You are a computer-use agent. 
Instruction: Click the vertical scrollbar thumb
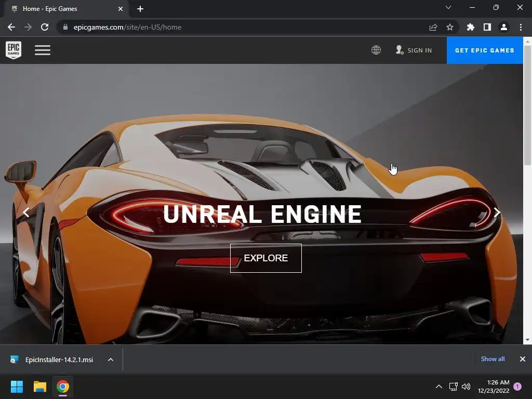click(x=527, y=106)
